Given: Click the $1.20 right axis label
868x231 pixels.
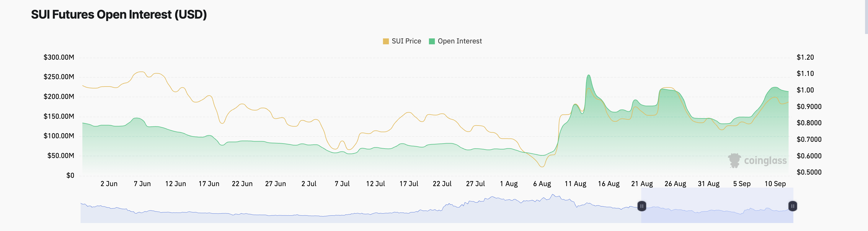Looking at the screenshot, I should pyautogui.click(x=805, y=57).
